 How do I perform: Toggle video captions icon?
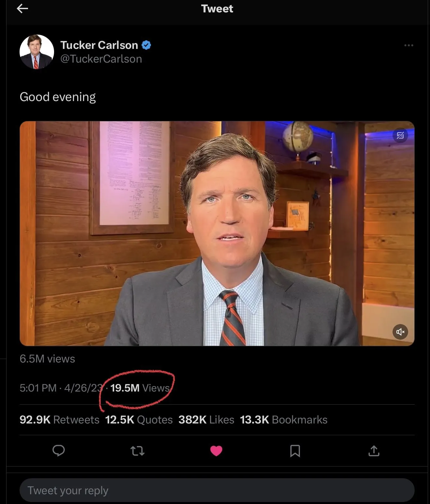click(x=400, y=135)
